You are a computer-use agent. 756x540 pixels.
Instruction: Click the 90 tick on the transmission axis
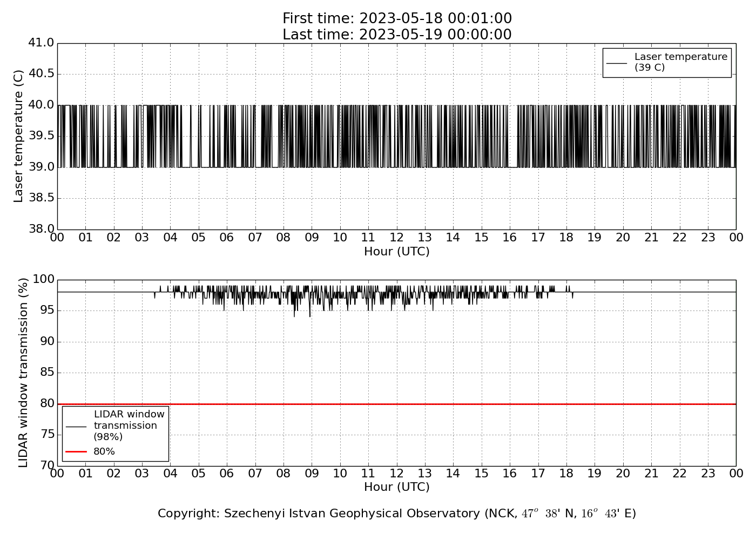(47, 342)
